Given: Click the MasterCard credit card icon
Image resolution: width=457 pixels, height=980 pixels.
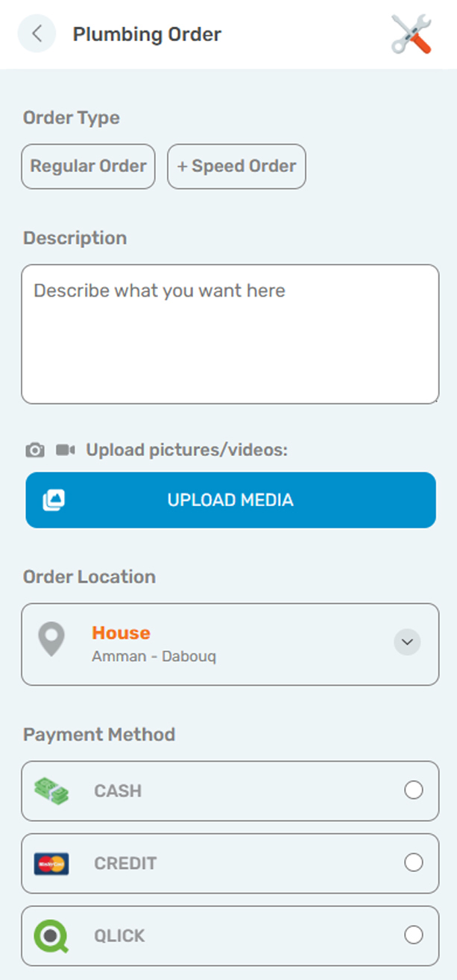Looking at the screenshot, I should 51,863.
